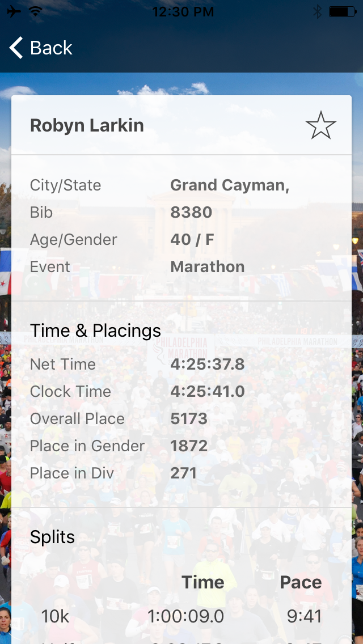363x644 pixels.
Task: Tap the Grand Cayman city value
Action: pos(230,185)
